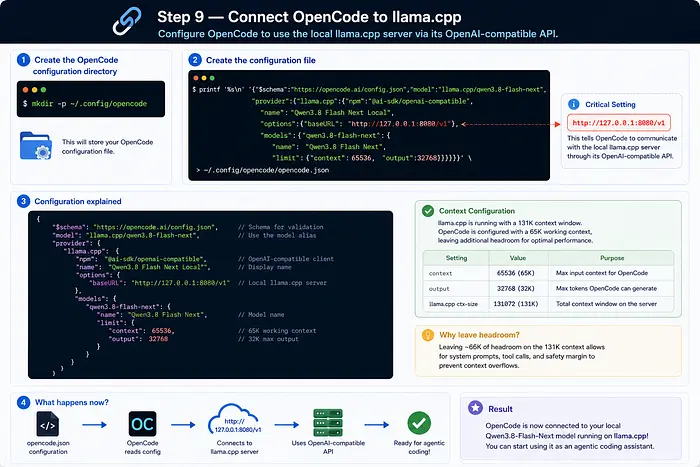Click the note This will store your OpenCode configuration file

(x=107, y=146)
